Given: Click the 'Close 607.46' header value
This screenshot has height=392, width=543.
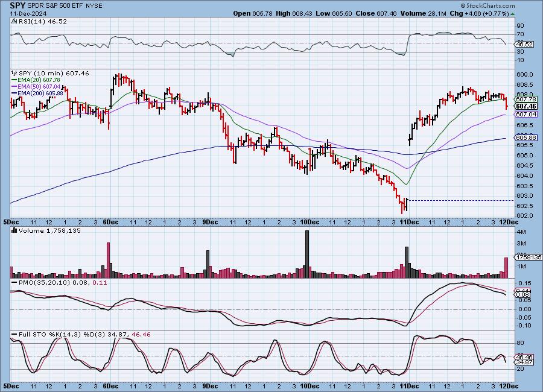Looking at the screenshot, I should 376,13.
